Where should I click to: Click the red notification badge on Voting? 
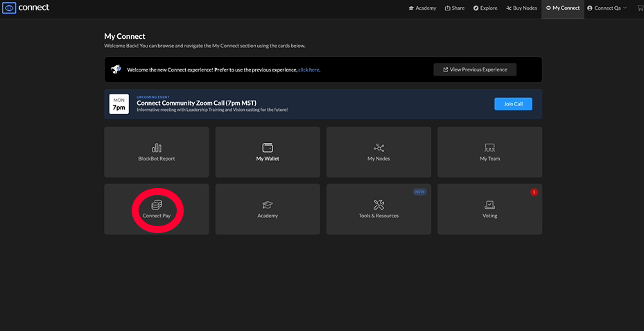pyautogui.click(x=534, y=192)
